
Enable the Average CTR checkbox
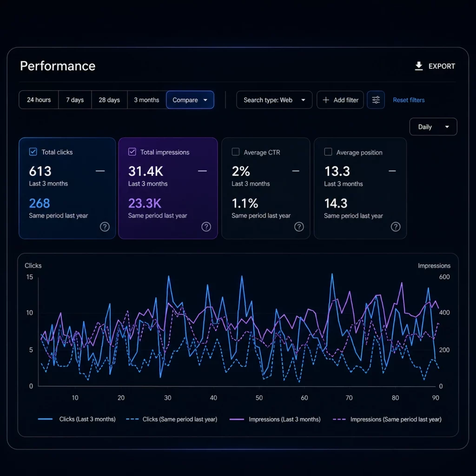pos(236,152)
